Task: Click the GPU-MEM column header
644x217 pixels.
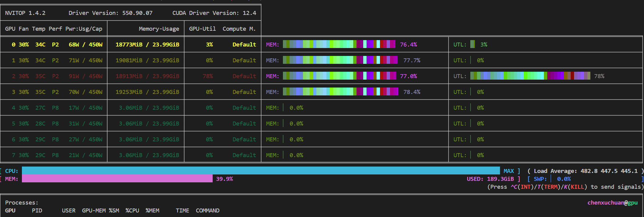Action: 94,211
